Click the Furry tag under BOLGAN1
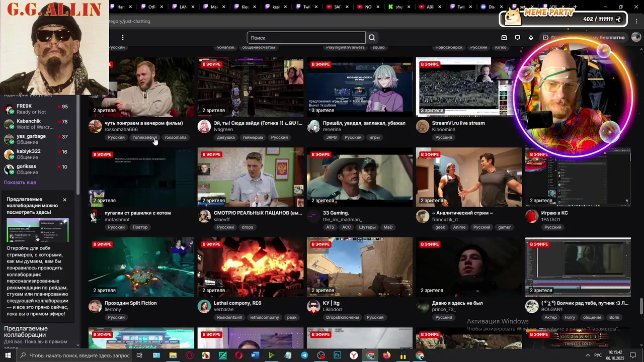This screenshot has height=362, width=644. (x=570, y=317)
